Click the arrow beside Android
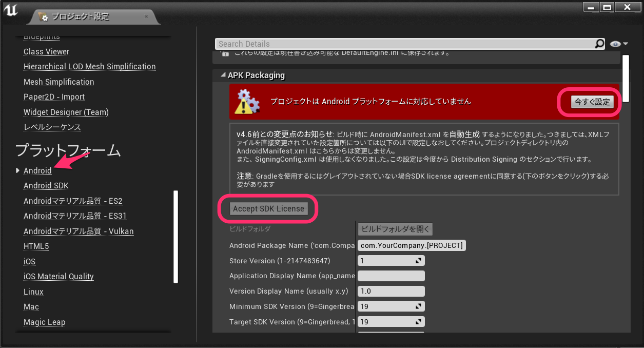The height and width of the screenshot is (348, 644). 18,170
